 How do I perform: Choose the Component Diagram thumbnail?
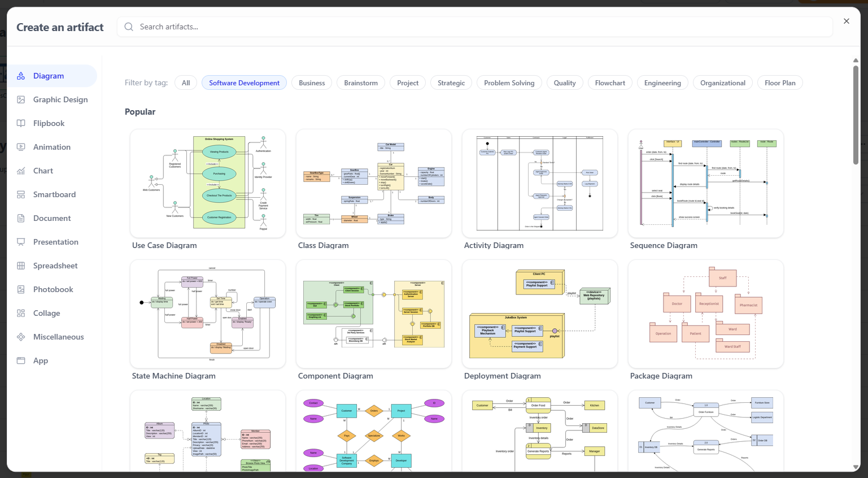[374, 314]
